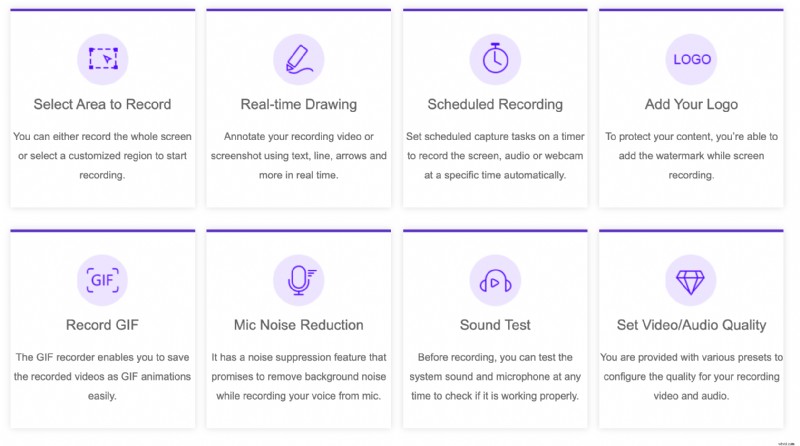Select the Sound Test heading
The image size is (800, 446).
pos(495,325)
